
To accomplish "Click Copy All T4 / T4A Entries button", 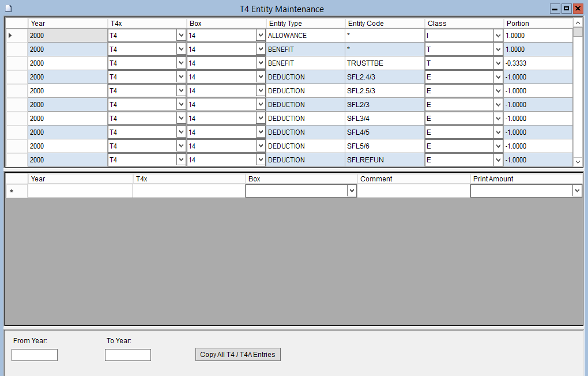I will pyautogui.click(x=238, y=355).
